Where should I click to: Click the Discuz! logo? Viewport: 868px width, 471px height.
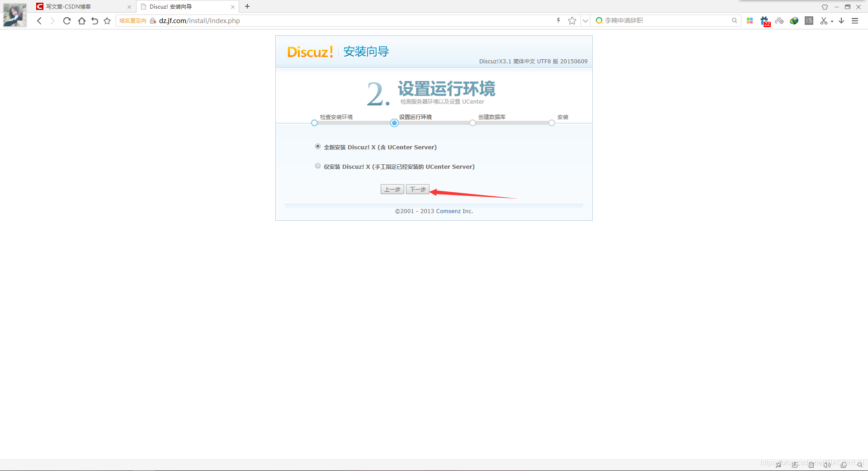coord(310,52)
